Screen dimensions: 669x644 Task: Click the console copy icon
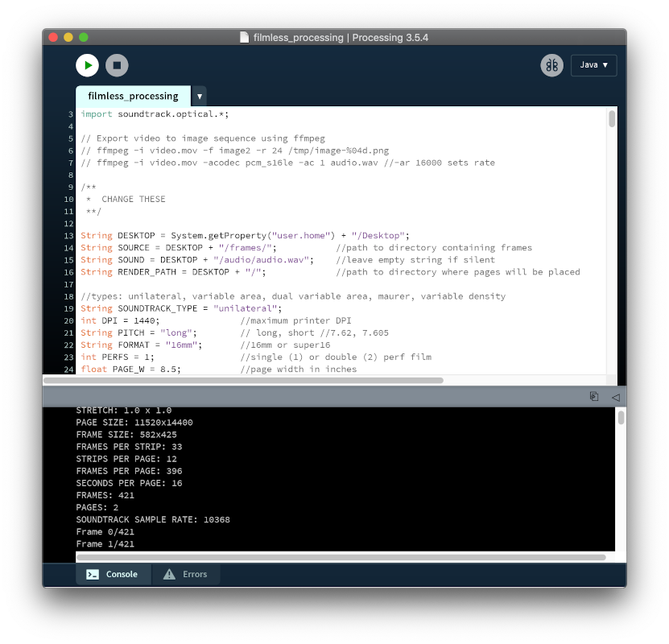[594, 397]
